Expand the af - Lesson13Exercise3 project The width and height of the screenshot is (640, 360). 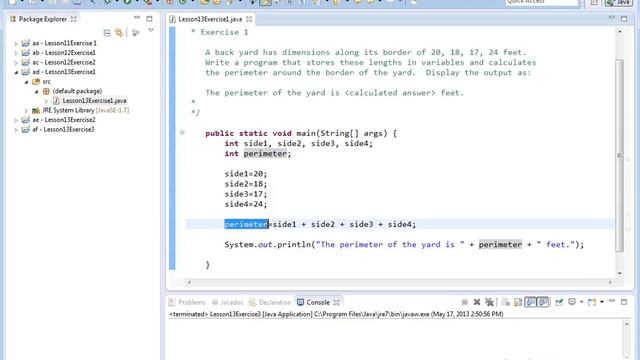[x=16, y=130]
